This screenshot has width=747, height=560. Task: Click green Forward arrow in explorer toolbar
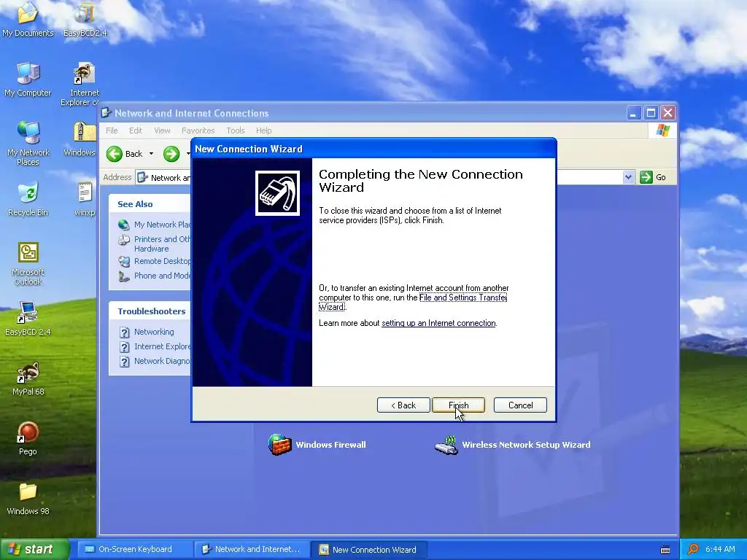tap(171, 154)
